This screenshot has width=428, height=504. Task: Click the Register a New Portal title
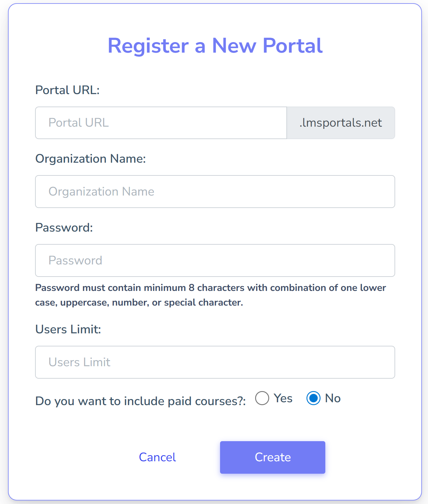tap(215, 46)
